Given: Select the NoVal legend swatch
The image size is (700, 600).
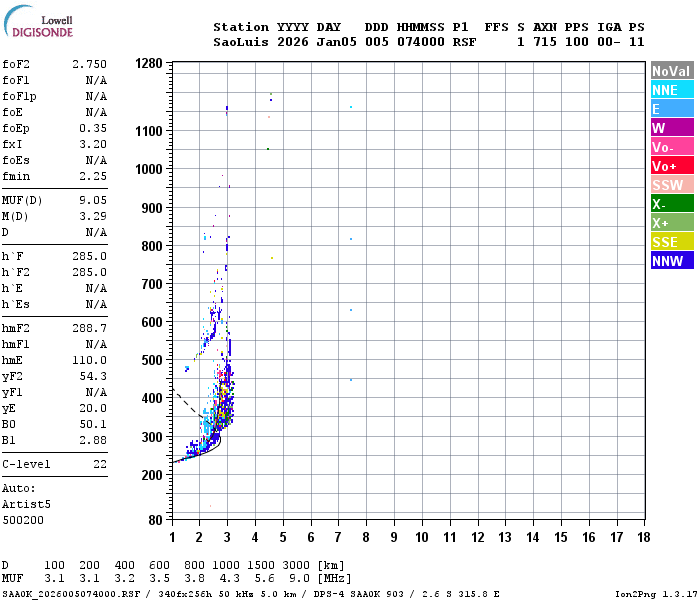Looking at the screenshot, I should click(672, 71).
